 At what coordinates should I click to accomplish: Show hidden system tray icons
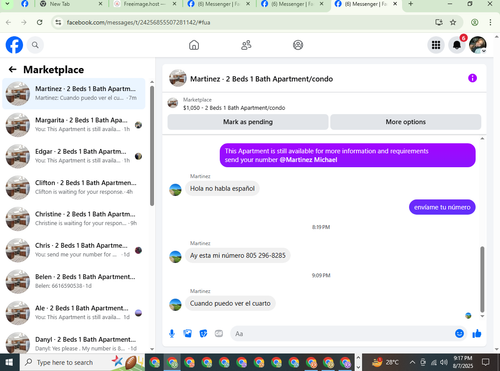click(412, 362)
